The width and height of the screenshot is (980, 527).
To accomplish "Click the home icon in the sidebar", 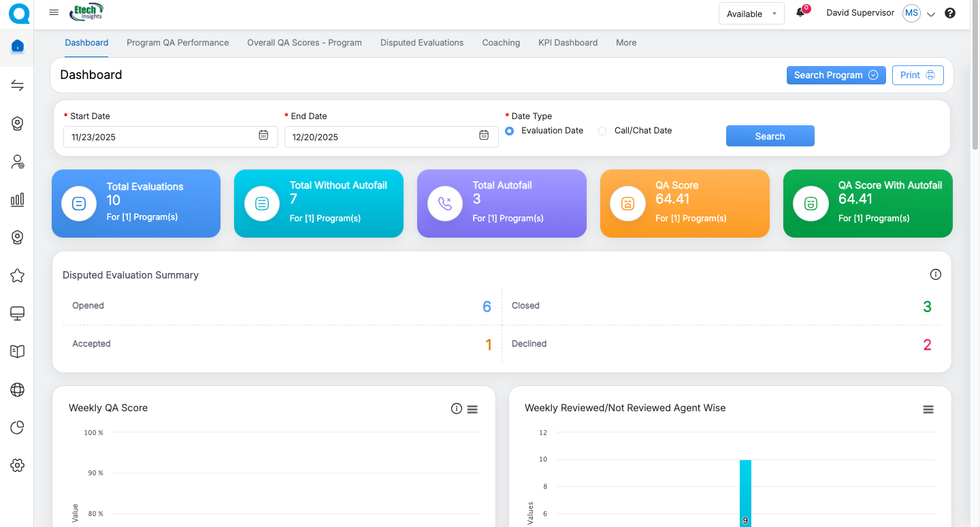I will coord(18,46).
